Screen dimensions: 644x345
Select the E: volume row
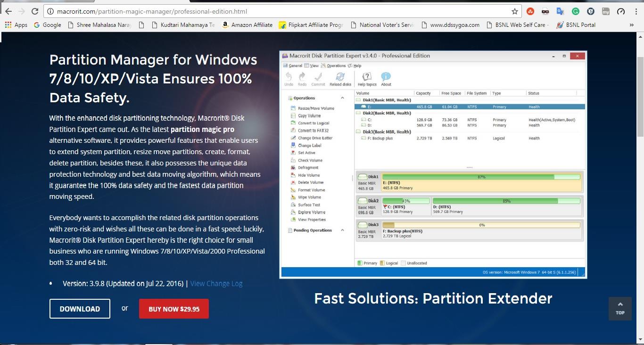(x=470, y=107)
